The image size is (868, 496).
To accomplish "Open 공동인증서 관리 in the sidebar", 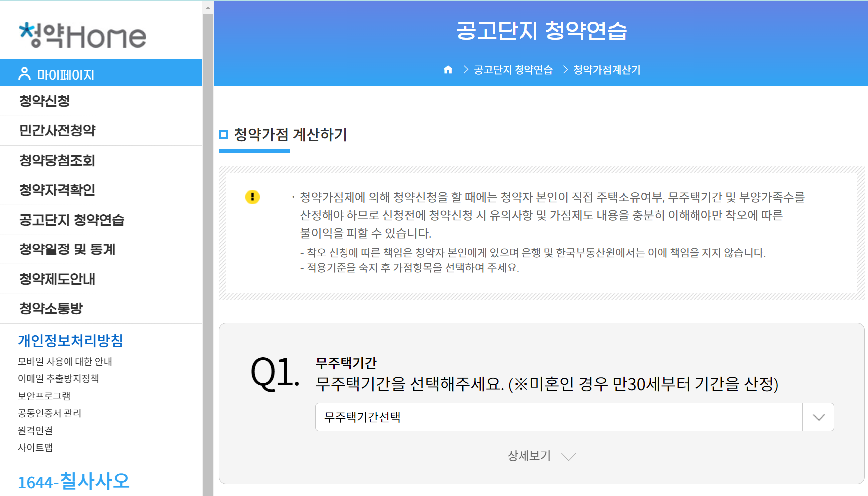I will point(49,413).
